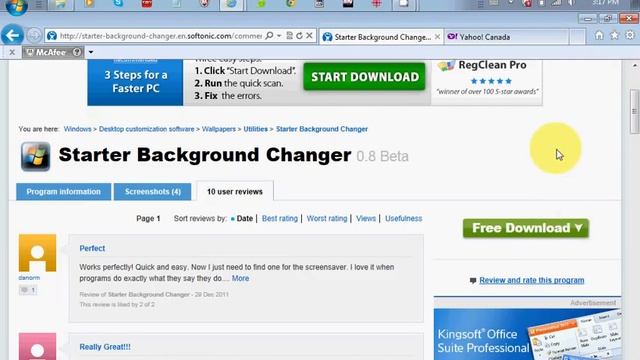Image resolution: width=640 pixels, height=360 pixels.
Task: Stop page loading with the address bar X
Action: (309, 36)
